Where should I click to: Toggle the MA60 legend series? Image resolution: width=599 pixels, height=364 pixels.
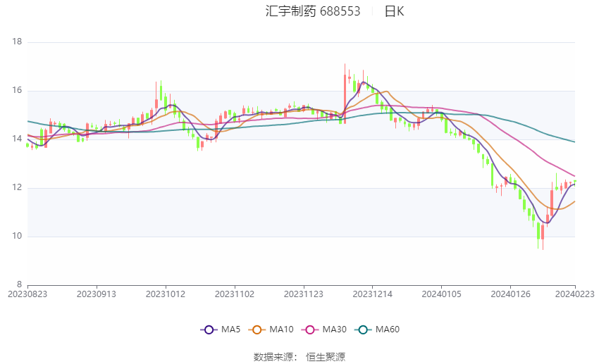377,330
